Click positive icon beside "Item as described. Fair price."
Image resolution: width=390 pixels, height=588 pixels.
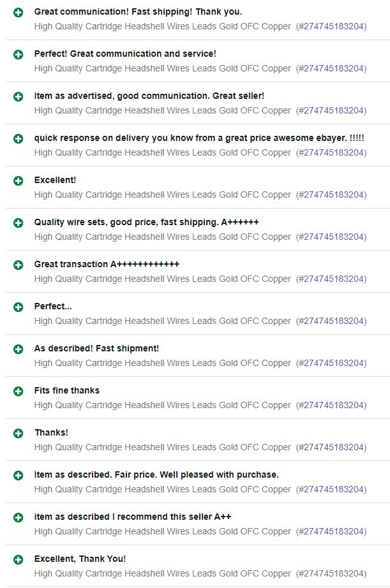click(x=19, y=475)
